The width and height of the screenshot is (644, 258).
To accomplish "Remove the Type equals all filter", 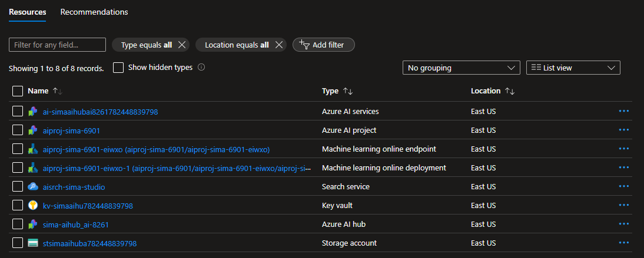I will click(x=182, y=45).
